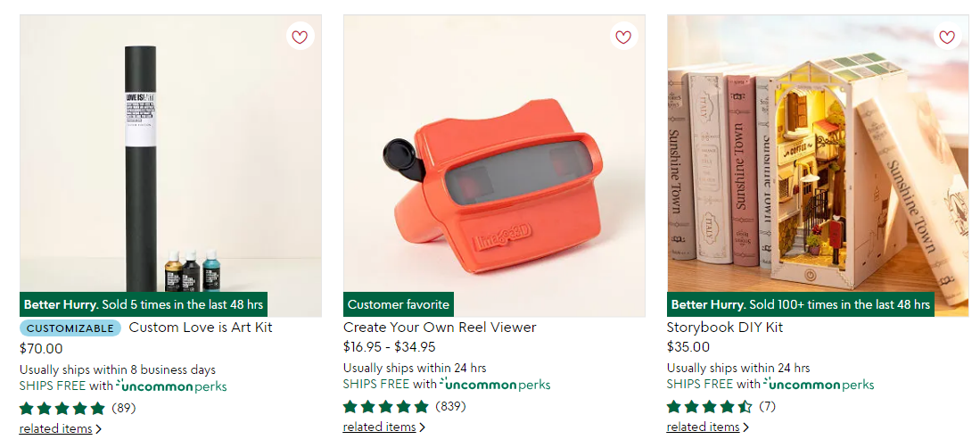Click the Custom Love is Art Kit title
The width and height of the screenshot is (980, 448).
pyautogui.click(x=201, y=328)
